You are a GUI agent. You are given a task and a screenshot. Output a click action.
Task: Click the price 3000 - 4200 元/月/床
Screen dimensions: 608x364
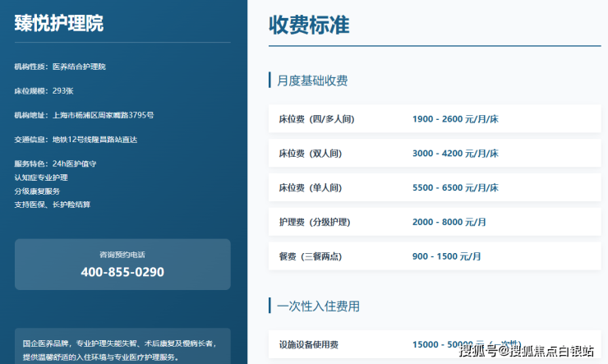point(455,154)
